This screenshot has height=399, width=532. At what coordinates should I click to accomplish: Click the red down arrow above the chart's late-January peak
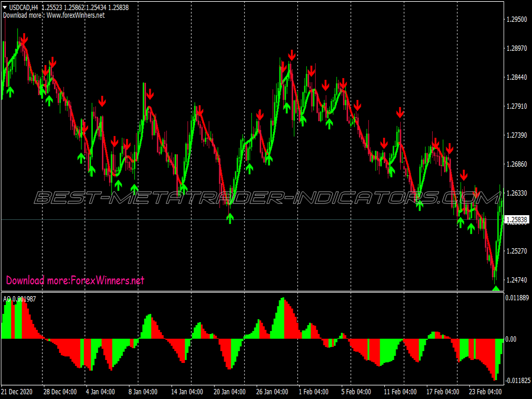(292, 55)
